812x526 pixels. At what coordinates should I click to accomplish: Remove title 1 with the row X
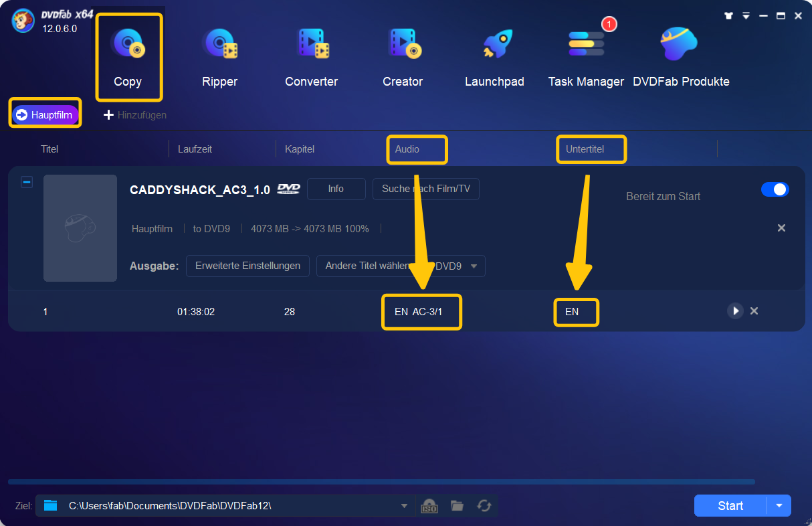754,311
